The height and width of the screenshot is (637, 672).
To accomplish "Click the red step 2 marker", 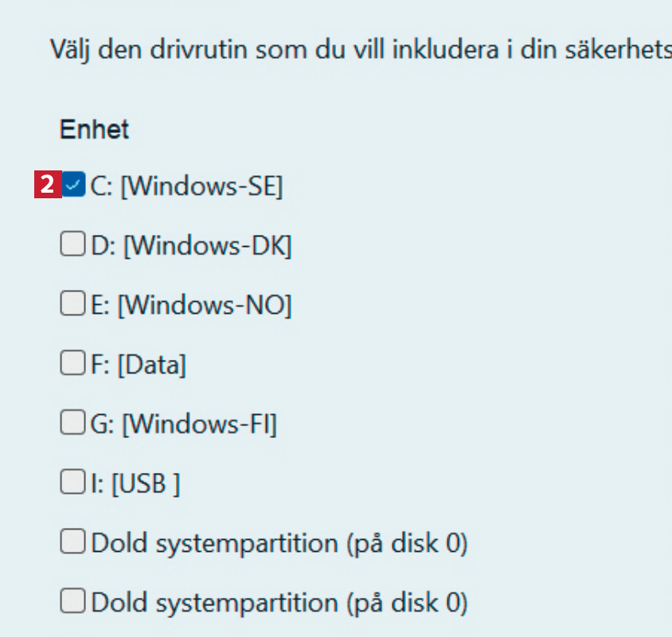I will coord(48,186).
